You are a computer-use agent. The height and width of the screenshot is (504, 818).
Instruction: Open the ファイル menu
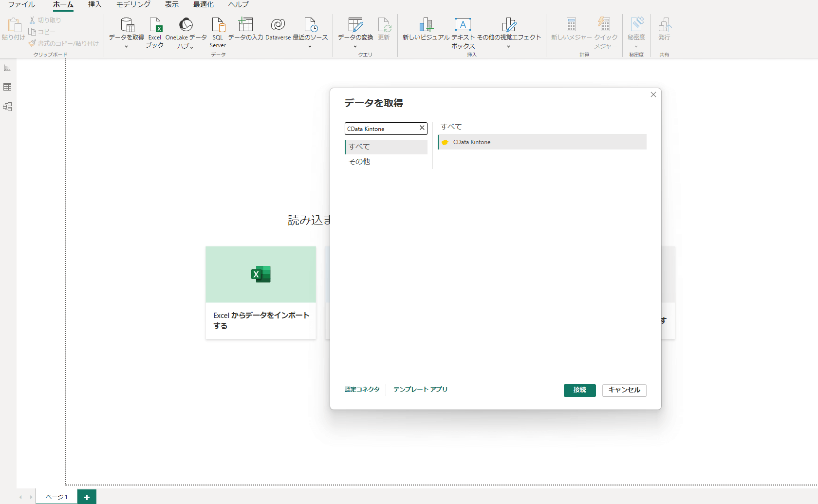[x=21, y=4]
